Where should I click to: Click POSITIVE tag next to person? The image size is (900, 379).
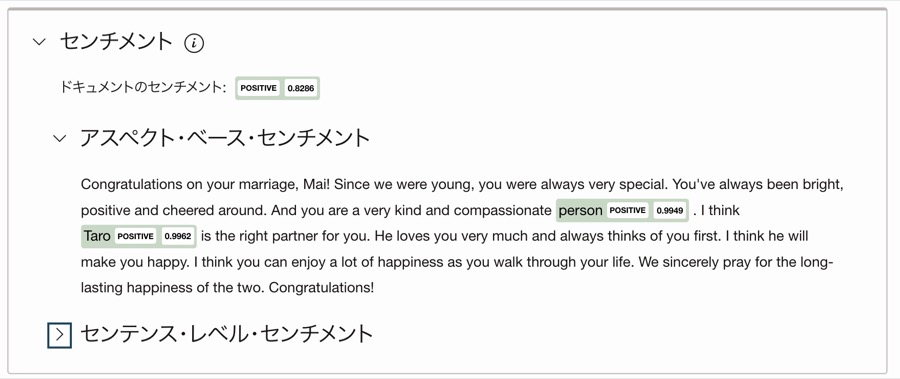(x=627, y=211)
